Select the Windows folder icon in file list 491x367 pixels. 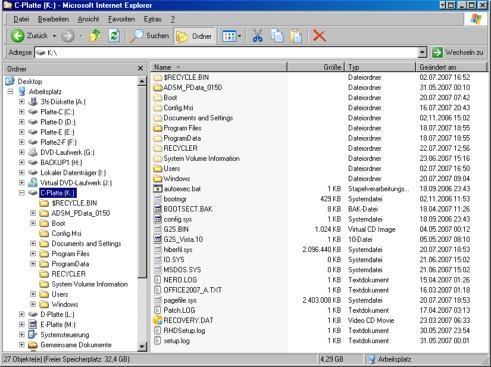[x=157, y=179]
